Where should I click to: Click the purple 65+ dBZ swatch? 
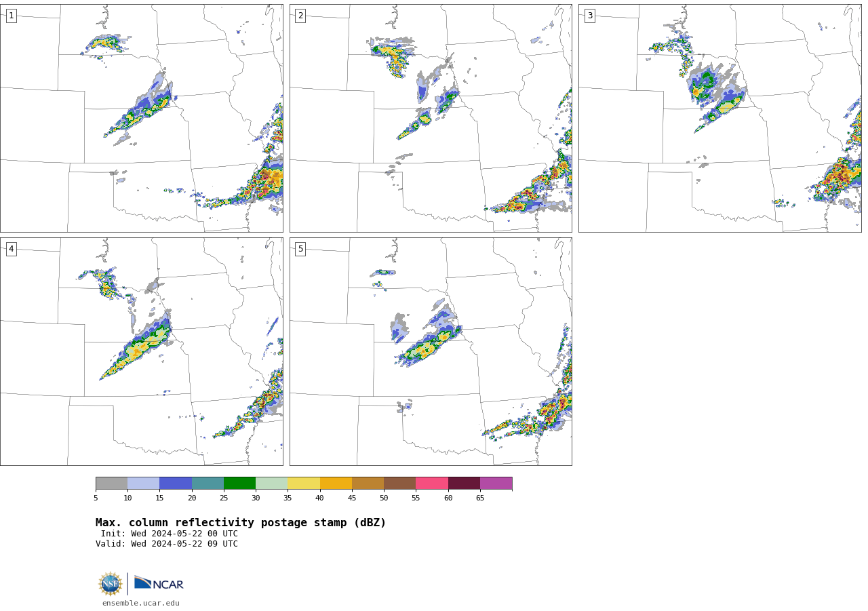(x=496, y=483)
